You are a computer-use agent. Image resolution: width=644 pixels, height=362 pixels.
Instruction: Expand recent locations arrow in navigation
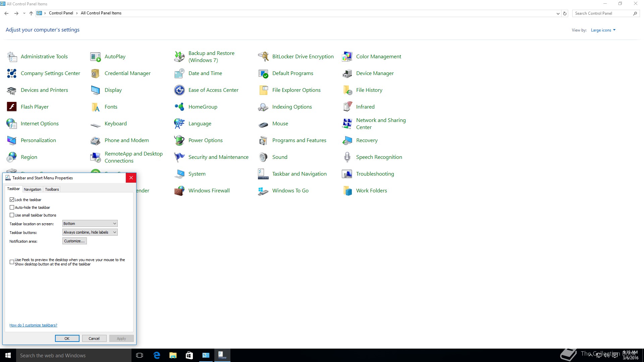(x=24, y=13)
